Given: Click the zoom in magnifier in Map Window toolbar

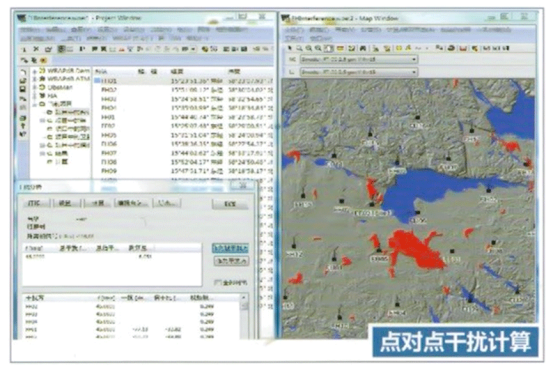Looking at the screenshot, I should (x=309, y=48).
